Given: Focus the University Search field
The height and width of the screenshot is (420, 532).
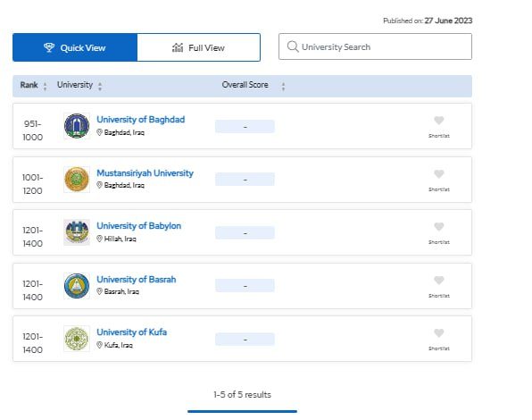Looking at the screenshot, I should (x=375, y=46).
